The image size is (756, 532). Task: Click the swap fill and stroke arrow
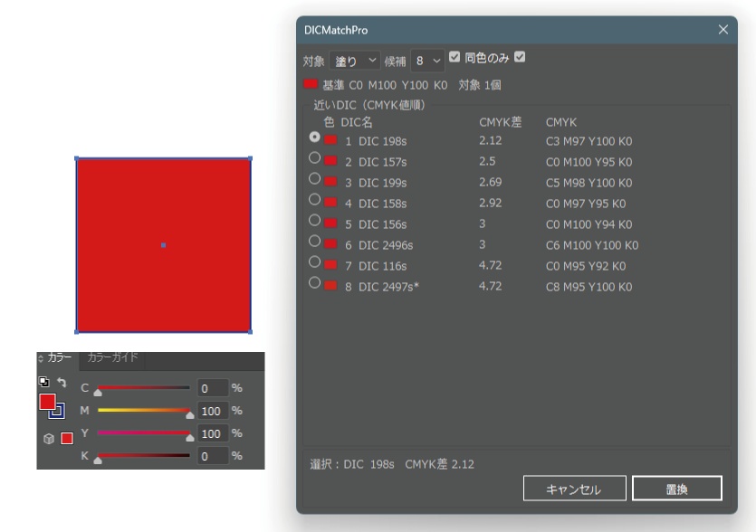click(x=62, y=382)
